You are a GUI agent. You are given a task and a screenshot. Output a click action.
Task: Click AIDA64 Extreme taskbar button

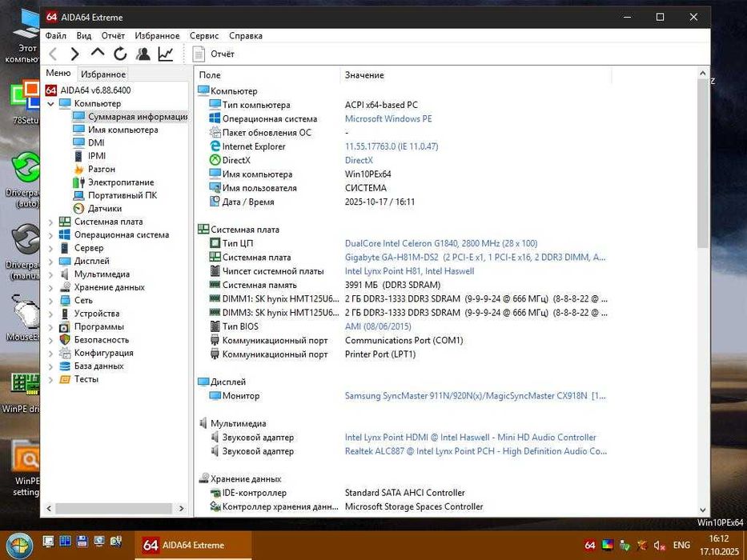(x=193, y=546)
